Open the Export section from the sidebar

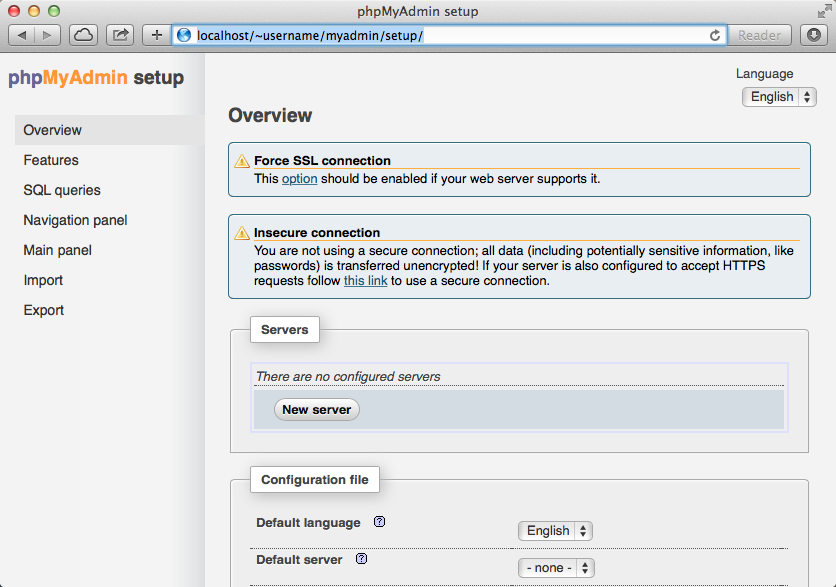tap(43, 310)
